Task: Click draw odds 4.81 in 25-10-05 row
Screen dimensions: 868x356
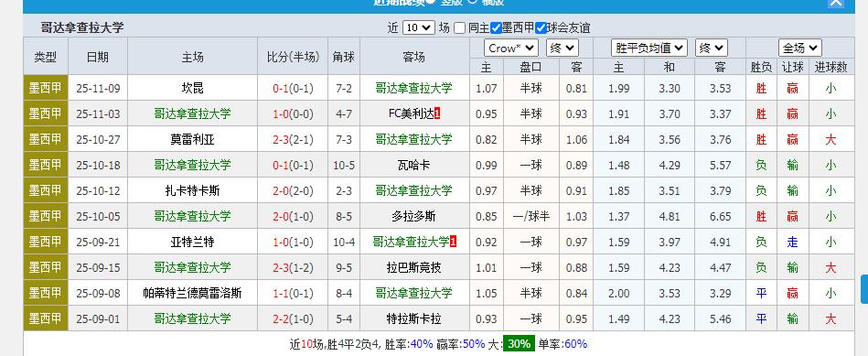Action: 670,217
